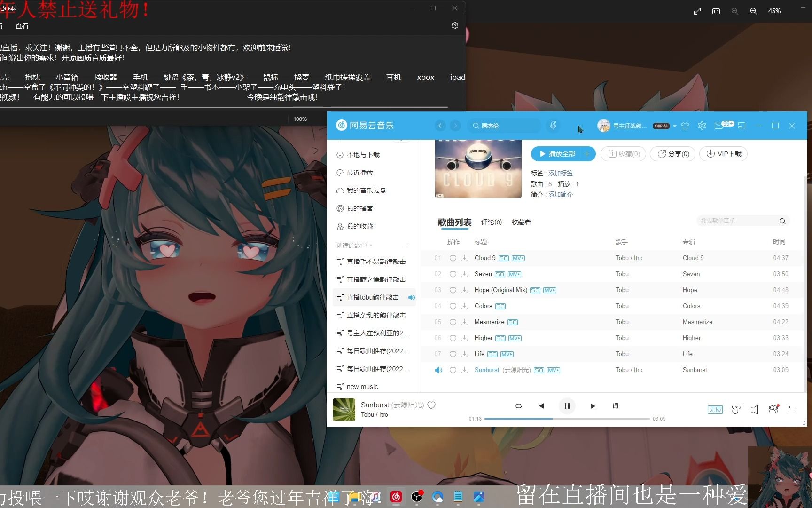Sort song list by 歌手 column
Viewport: 812px width, 508px height.
[x=622, y=242]
